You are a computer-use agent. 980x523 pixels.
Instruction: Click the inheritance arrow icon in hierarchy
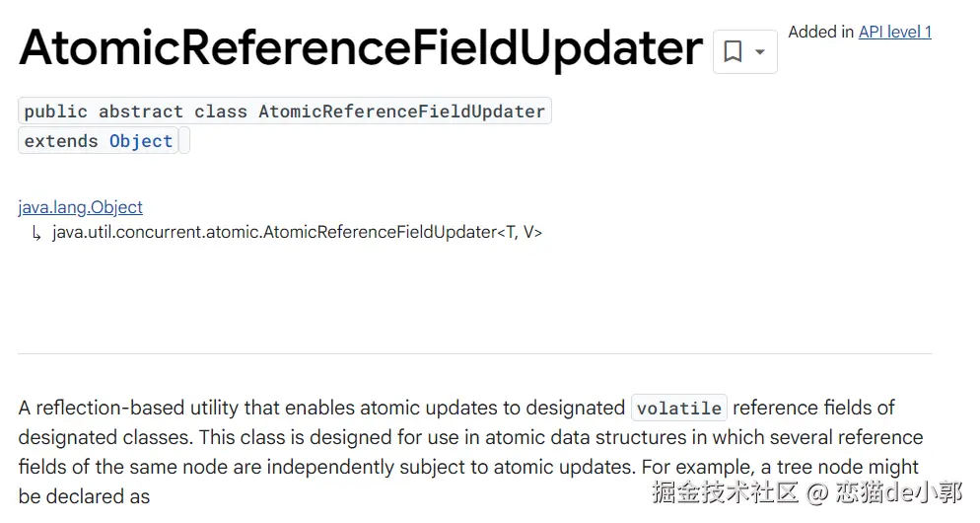click(36, 234)
